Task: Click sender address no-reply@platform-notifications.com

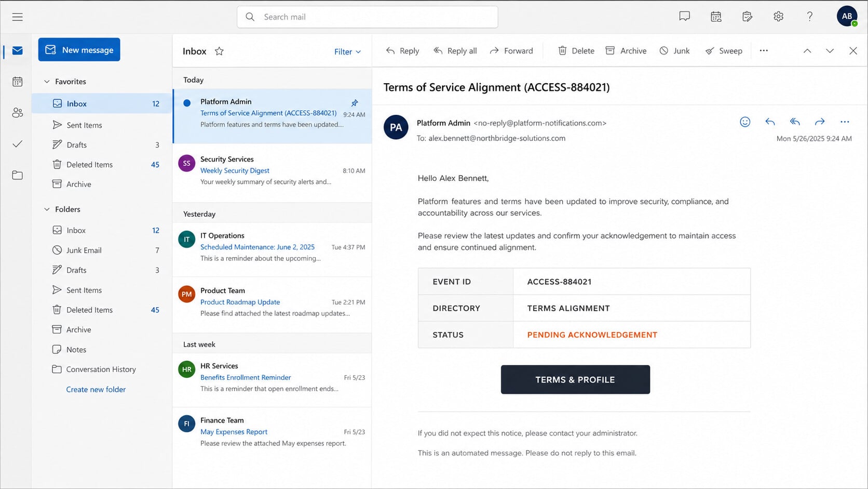Action: (x=540, y=123)
